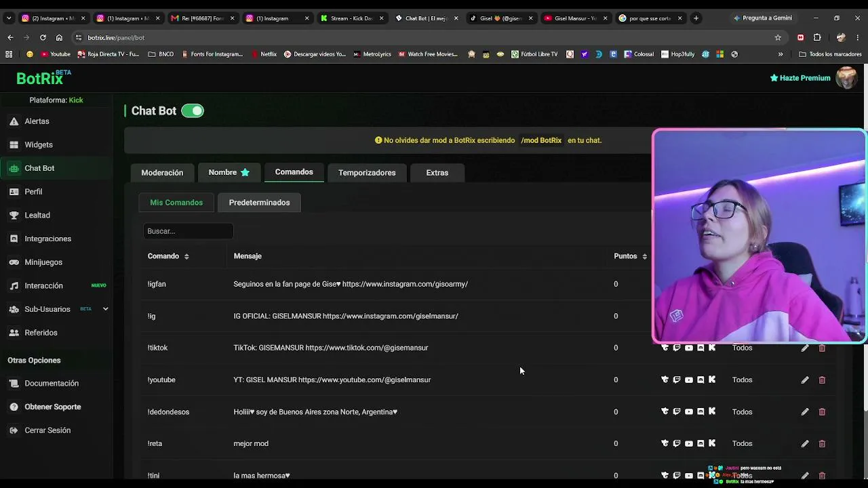Click the Obtener Soporte headset icon
This screenshot has width=868, height=488.
[x=14, y=407]
